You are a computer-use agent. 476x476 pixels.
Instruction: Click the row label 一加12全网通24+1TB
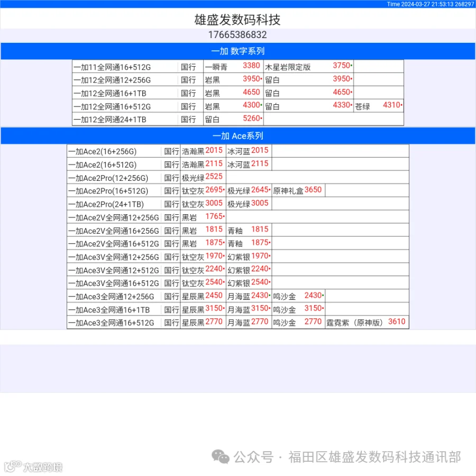tap(110, 120)
